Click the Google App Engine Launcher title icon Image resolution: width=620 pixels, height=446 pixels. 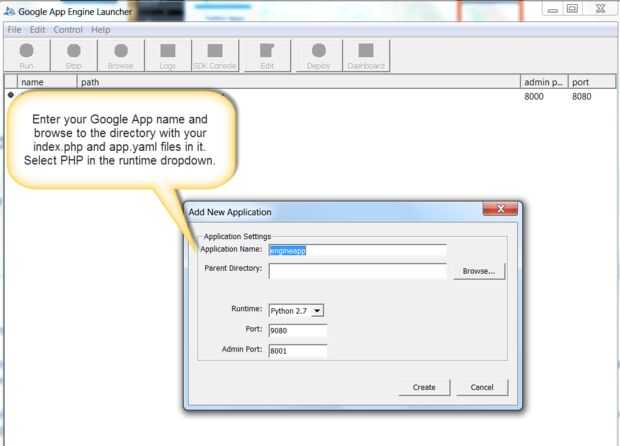(9, 11)
